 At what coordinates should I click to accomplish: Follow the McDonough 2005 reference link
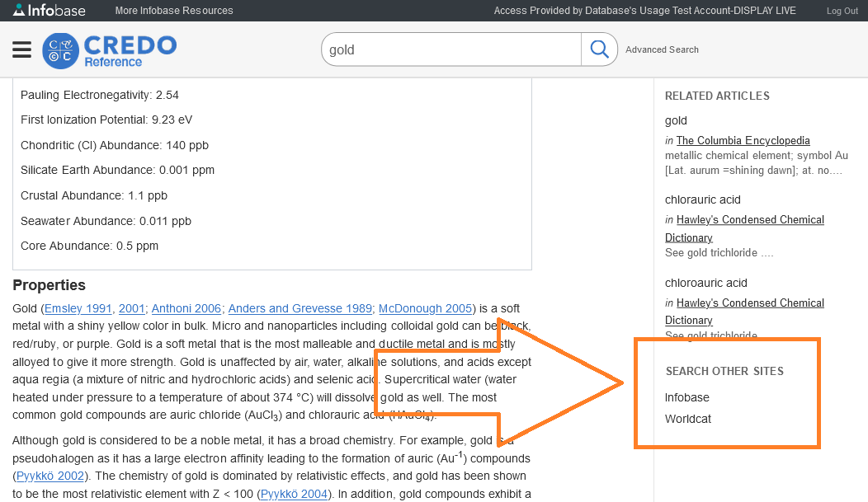pos(425,308)
